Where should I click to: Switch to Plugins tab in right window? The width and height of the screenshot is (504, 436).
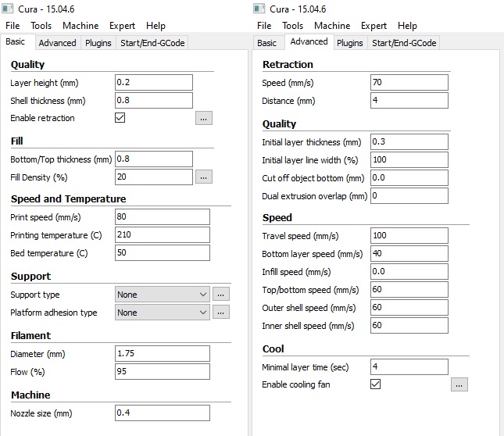[x=350, y=43]
